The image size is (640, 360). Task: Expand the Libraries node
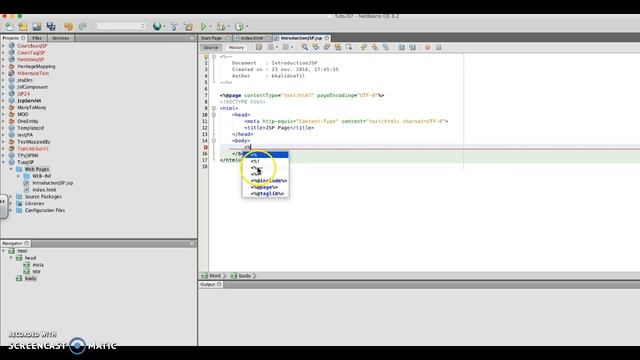coord(11,203)
